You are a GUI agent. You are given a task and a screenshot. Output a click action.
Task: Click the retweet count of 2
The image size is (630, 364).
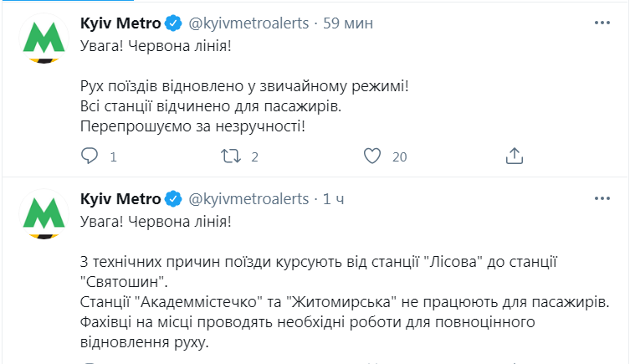coord(254,156)
